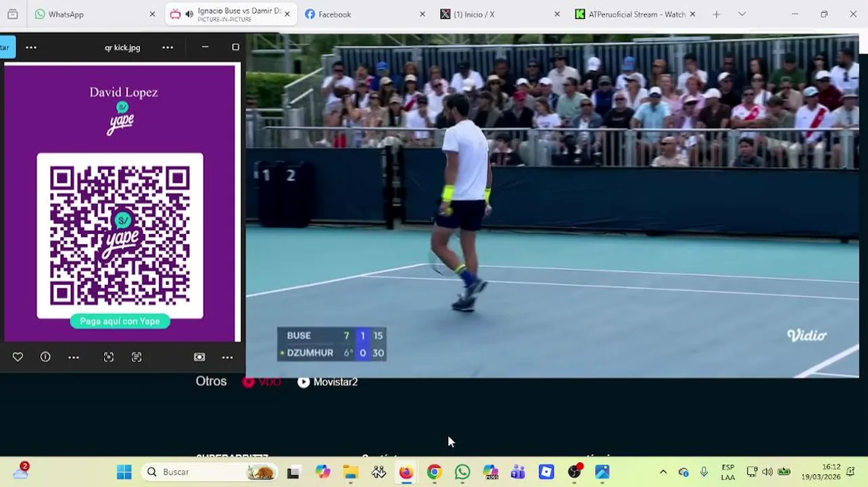The height and width of the screenshot is (487, 868).
Task: Open WhatsApp from the taskbar
Action: pos(462,472)
